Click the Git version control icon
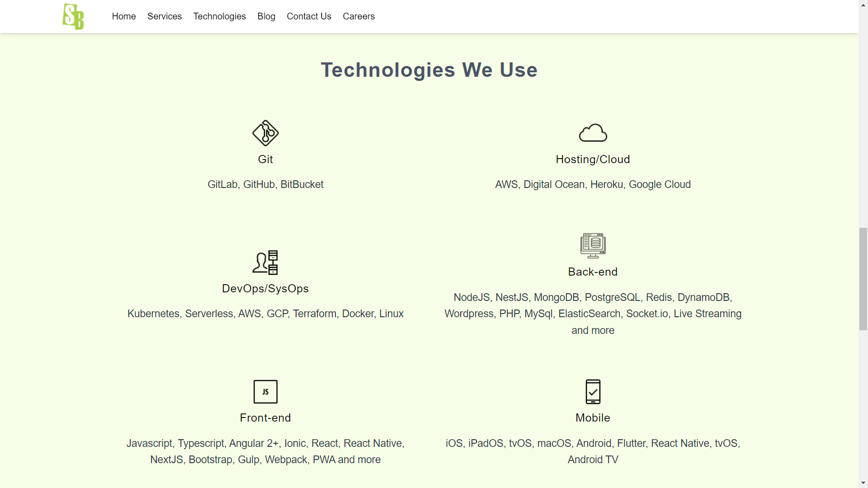Screen dimensions: 868x488 tap(265, 132)
